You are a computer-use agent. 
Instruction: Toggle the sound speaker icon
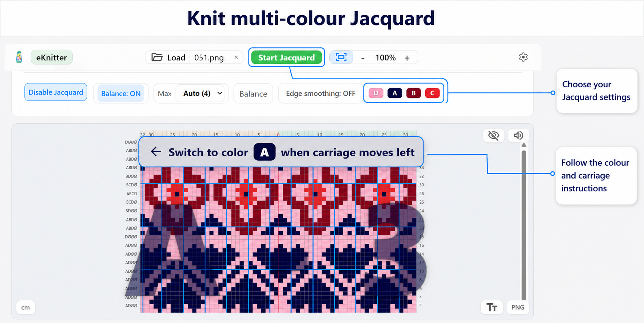coord(518,135)
